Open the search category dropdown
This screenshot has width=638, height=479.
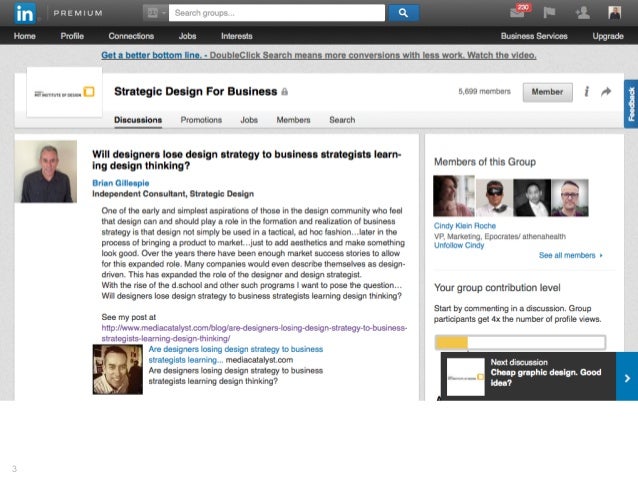point(155,13)
